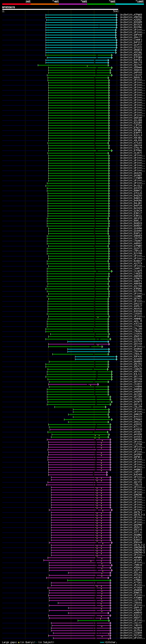Select hit label UniRef100_Q5KEY0

point(131,336)
